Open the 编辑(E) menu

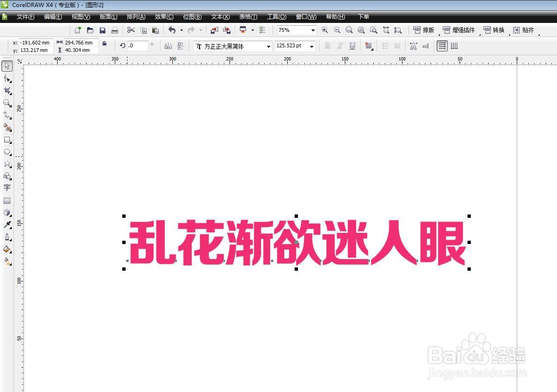coord(53,17)
